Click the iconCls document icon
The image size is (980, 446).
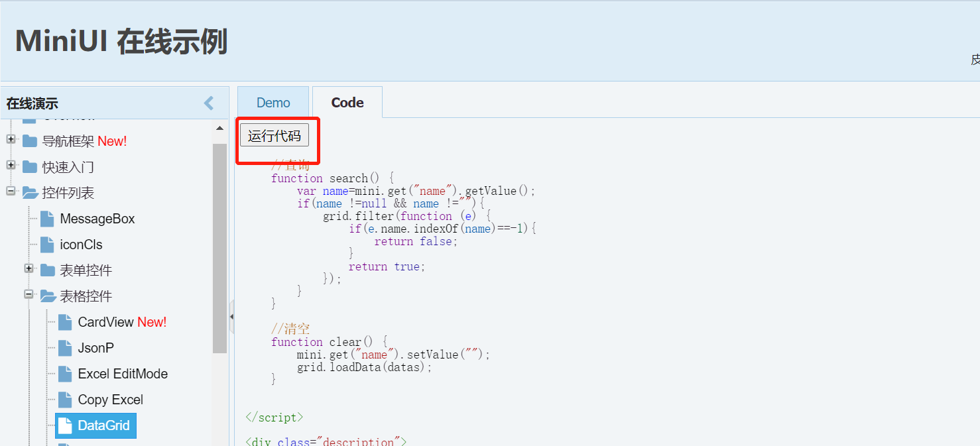tap(47, 244)
